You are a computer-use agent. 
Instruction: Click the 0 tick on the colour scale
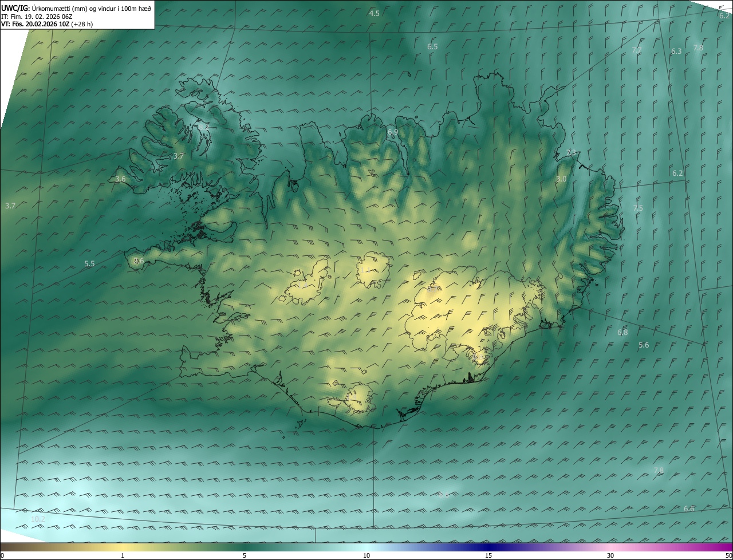[2, 556]
